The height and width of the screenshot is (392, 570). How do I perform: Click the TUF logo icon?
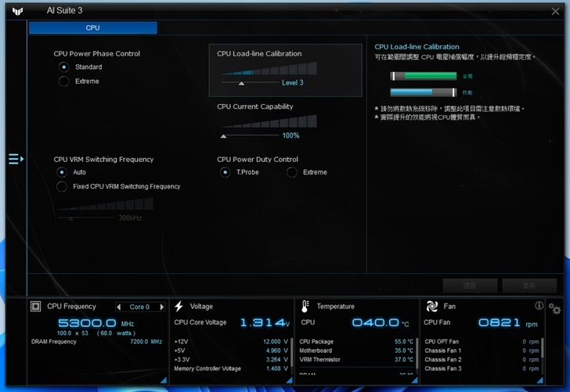coord(17,11)
